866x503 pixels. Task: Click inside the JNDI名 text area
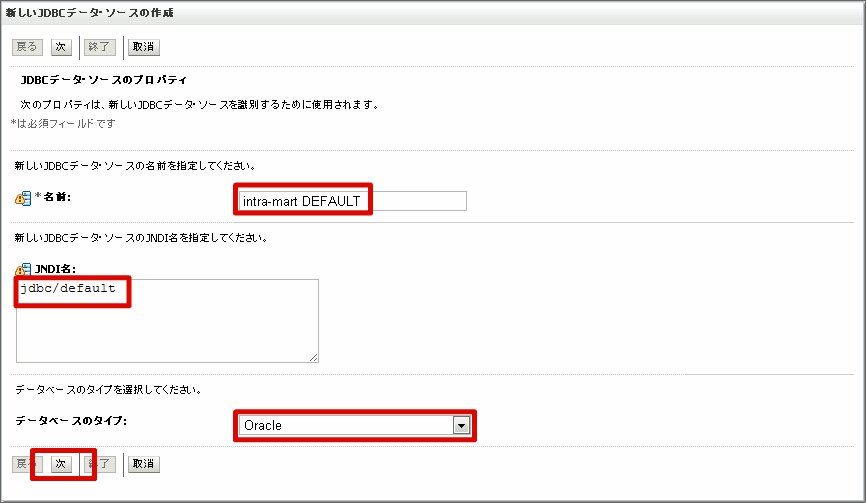[x=167, y=321]
